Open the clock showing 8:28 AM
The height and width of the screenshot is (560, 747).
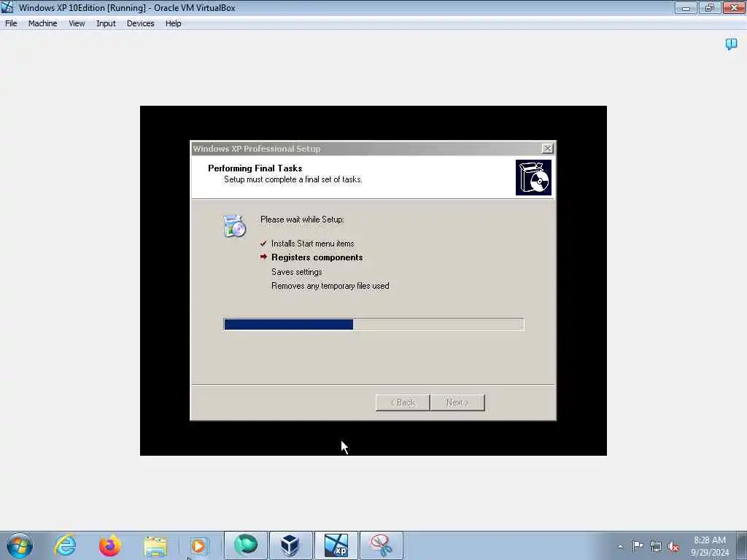[x=709, y=545]
